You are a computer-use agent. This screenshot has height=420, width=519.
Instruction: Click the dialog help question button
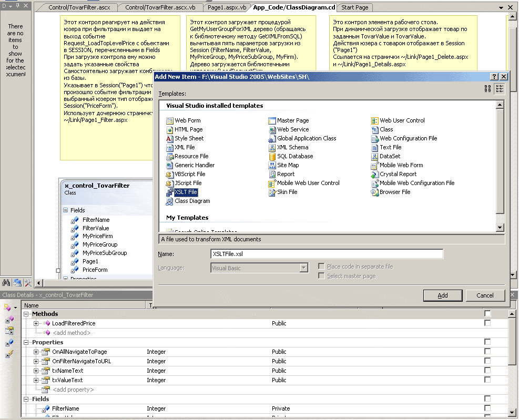click(x=494, y=76)
